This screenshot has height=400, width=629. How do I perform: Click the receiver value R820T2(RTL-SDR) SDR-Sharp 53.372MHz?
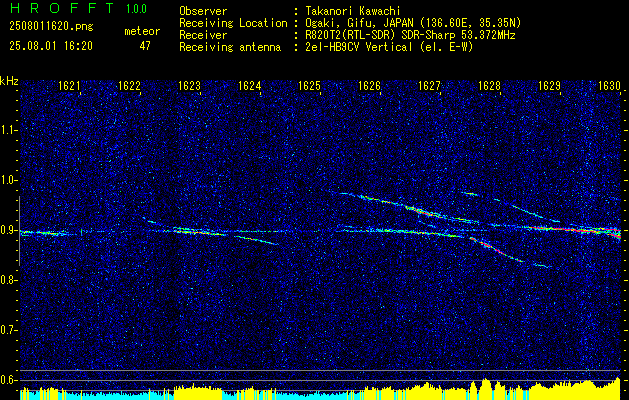click(x=410, y=35)
